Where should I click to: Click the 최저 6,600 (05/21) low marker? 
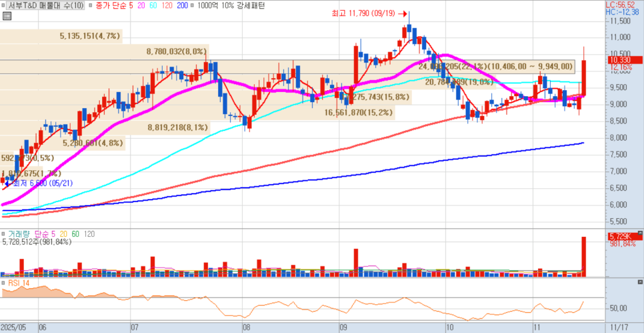[39, 184]
